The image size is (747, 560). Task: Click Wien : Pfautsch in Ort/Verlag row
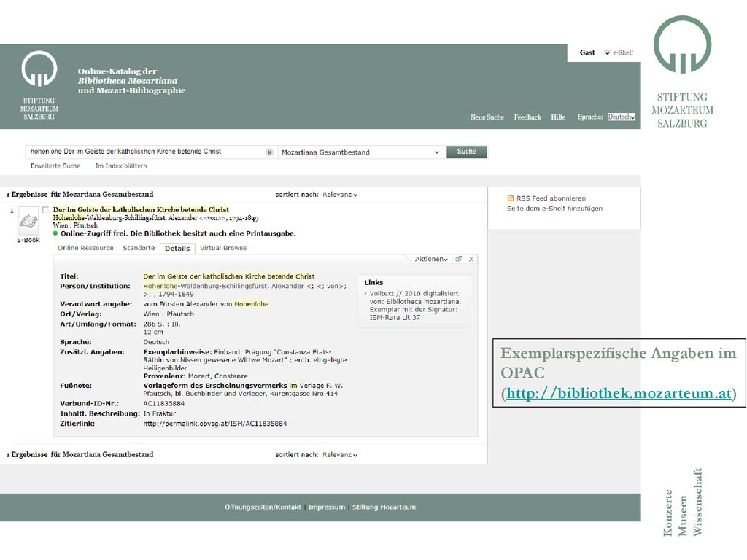(x=169, y=314)
